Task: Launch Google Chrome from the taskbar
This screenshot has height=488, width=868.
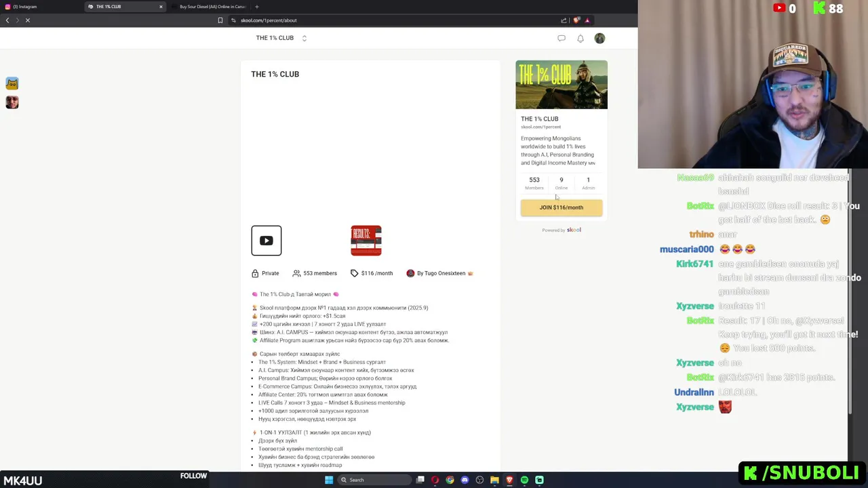Action: (x=450, y=480)
